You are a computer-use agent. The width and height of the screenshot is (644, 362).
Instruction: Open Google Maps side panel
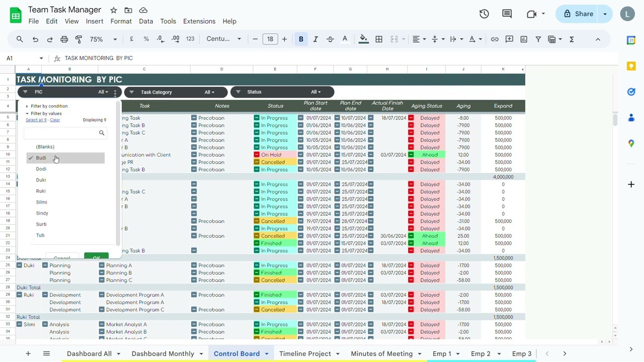tap(631, 143)
